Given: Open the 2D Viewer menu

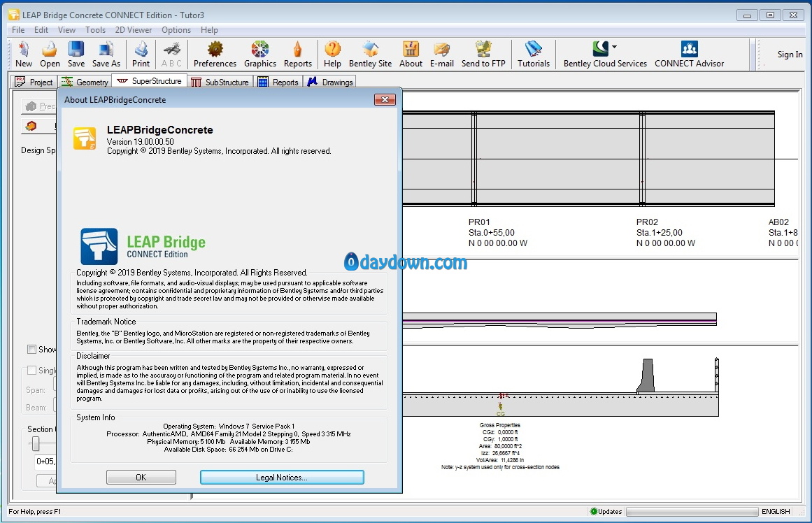Looking at the screenshot, I should 133,30.
